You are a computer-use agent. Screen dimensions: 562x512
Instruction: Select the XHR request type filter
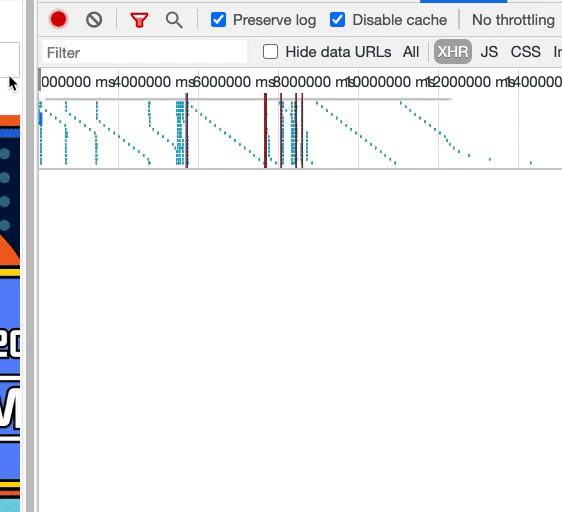coord(453,52)
